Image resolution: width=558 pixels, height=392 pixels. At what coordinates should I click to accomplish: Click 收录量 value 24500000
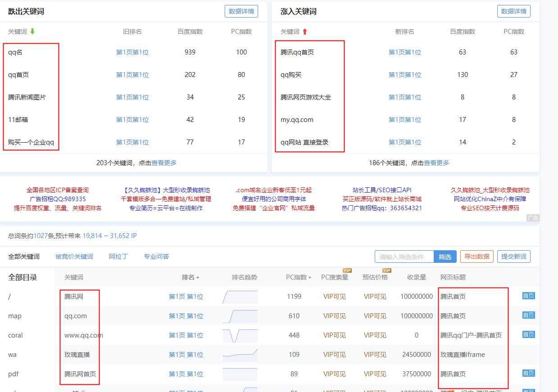pyautogui.click(x=417, y=355)
